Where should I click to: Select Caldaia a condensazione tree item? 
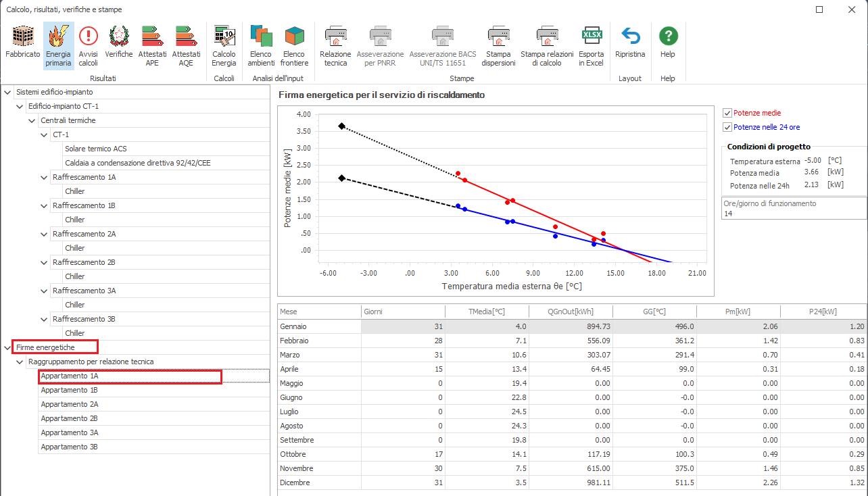pos(138,163)
